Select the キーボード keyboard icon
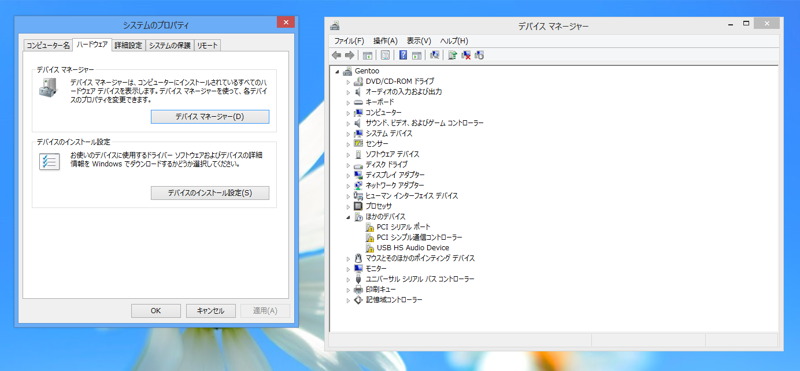The height and width of the screenshot is (371, 800). coord(358,102)
